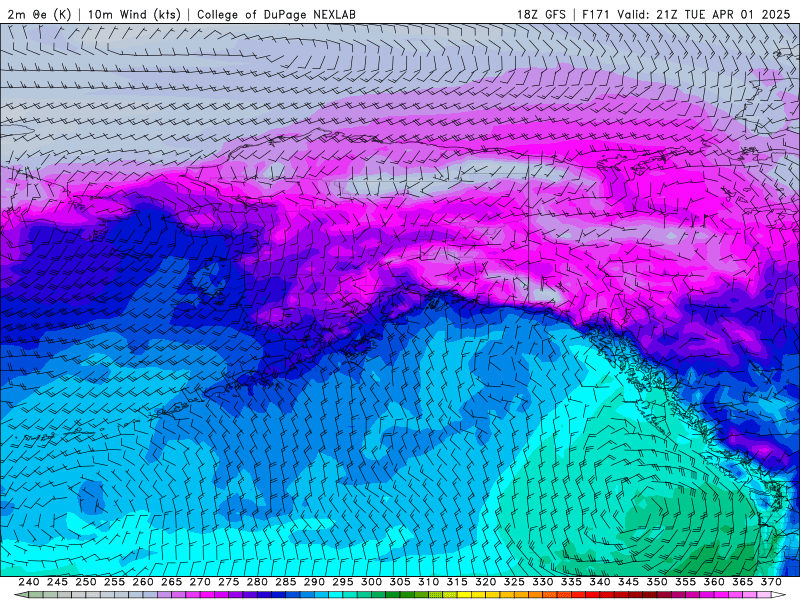Click the 275 value on the color scale
The height and width of the screenshot is (600, 800).
tap(229, 582)
